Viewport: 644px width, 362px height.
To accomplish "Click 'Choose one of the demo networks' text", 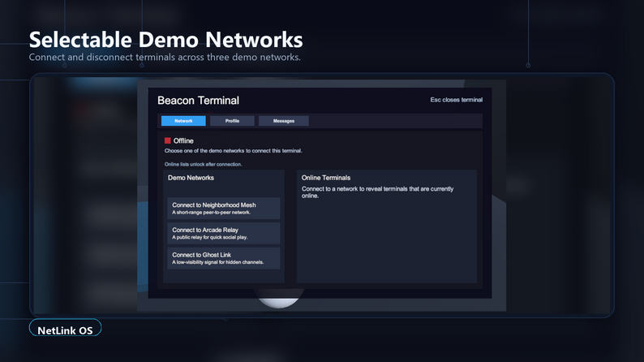I will (x=234, y=151).
